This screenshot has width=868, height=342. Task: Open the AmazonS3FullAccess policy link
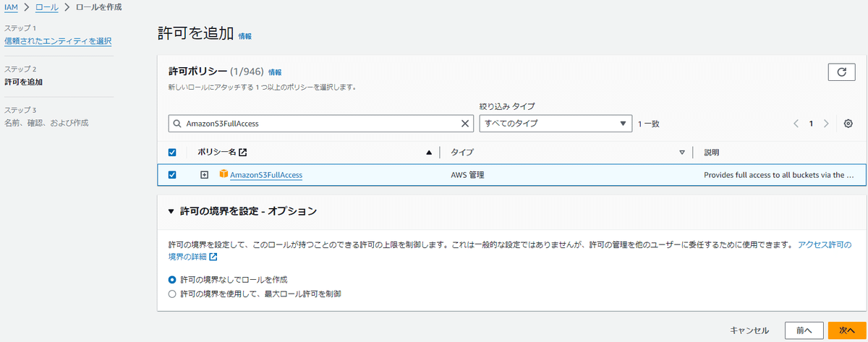(x=266, y=175)
